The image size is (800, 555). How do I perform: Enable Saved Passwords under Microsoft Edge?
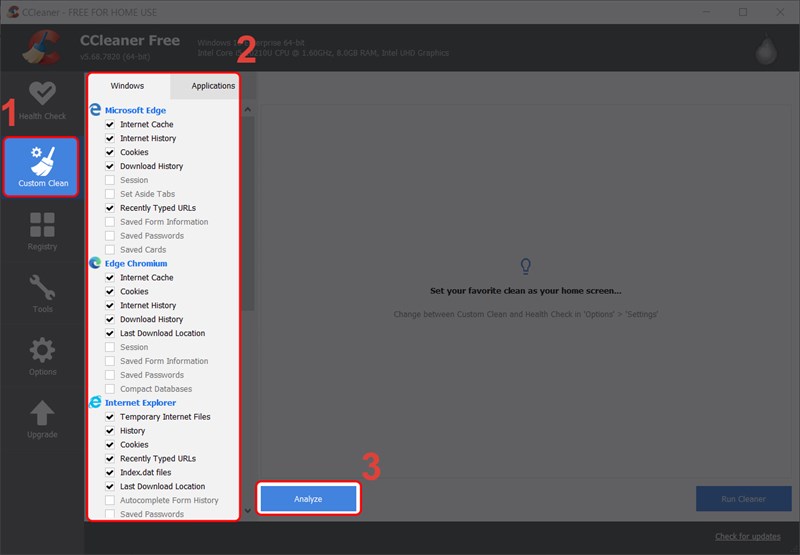110,236
